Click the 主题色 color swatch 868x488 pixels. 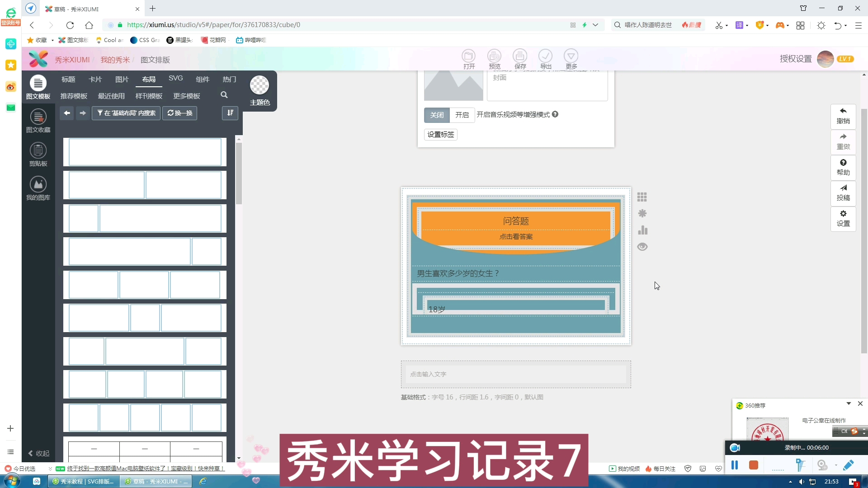[259, 86]
